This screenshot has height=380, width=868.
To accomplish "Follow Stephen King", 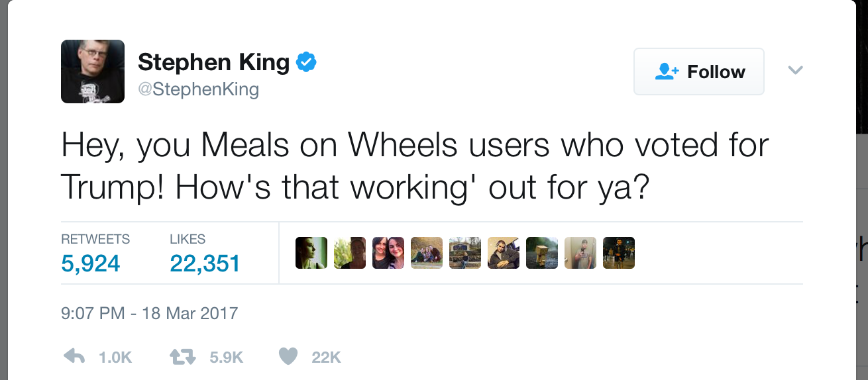I will click(x=698, y=71).
